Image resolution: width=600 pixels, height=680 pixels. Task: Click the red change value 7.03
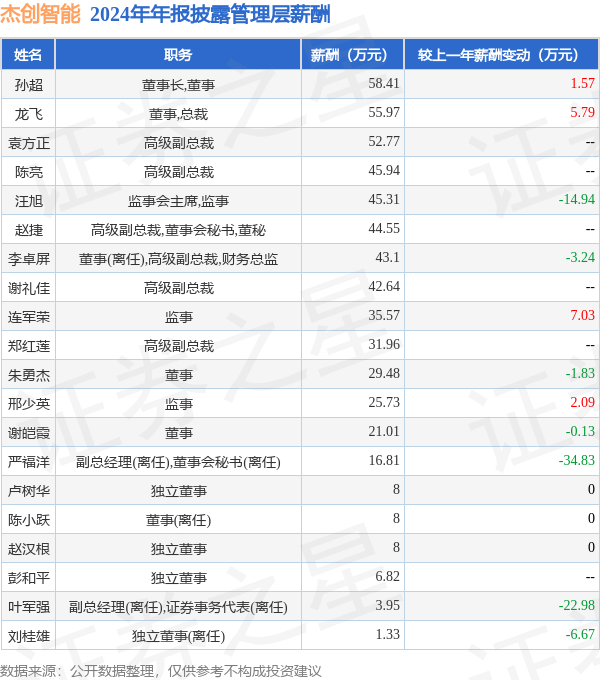582,316
